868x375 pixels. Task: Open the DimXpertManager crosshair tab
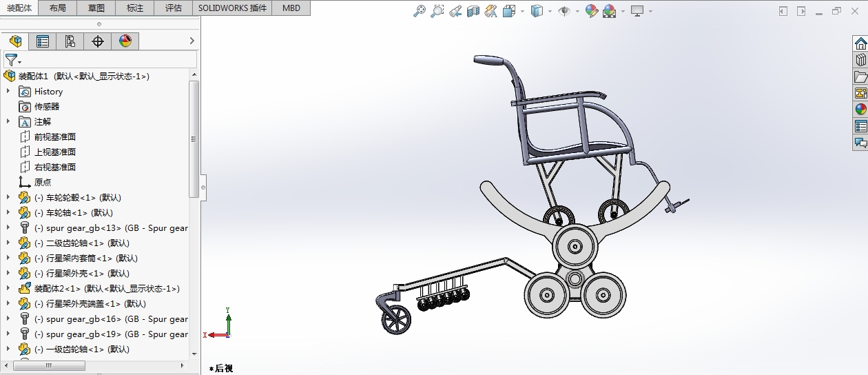point(98,41)
